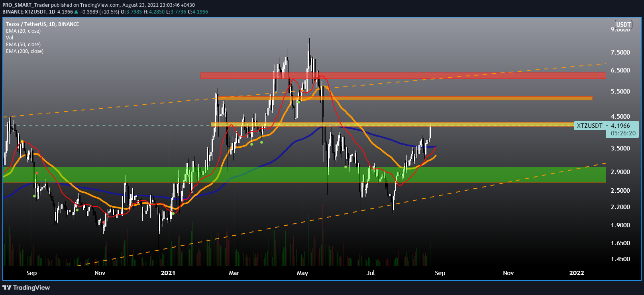Viewport: 644px width, 295px height.
Task: Click the USDT currency badge on price axis
Action: click(x=623, y=25)
